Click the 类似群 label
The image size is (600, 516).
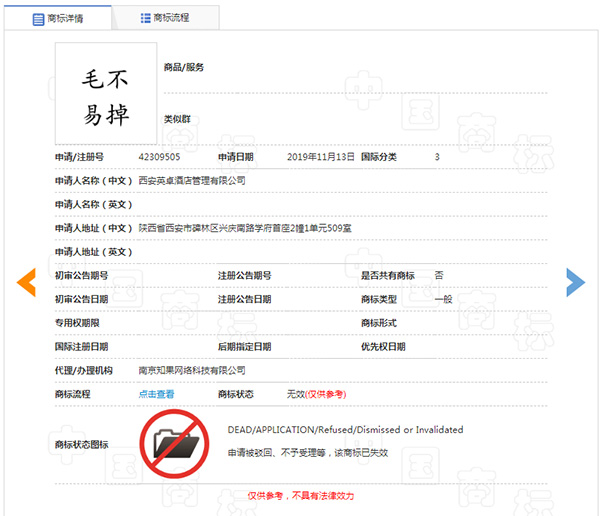click(177, 118)
